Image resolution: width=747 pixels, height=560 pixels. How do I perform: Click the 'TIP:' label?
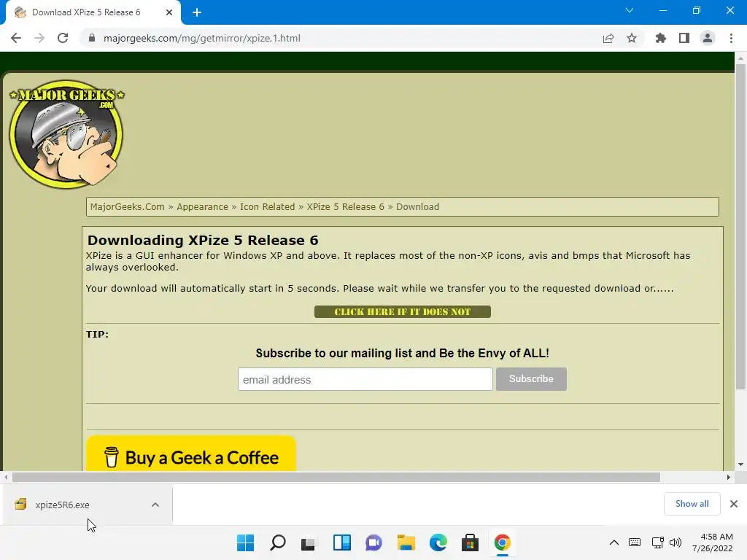point(97,334)
